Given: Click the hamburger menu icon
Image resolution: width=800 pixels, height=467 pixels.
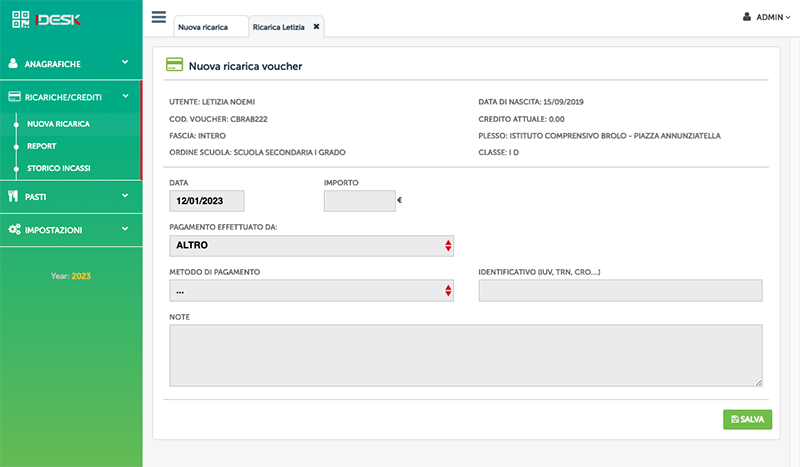Looking at the screenshot, I should [x=159, y=17].
